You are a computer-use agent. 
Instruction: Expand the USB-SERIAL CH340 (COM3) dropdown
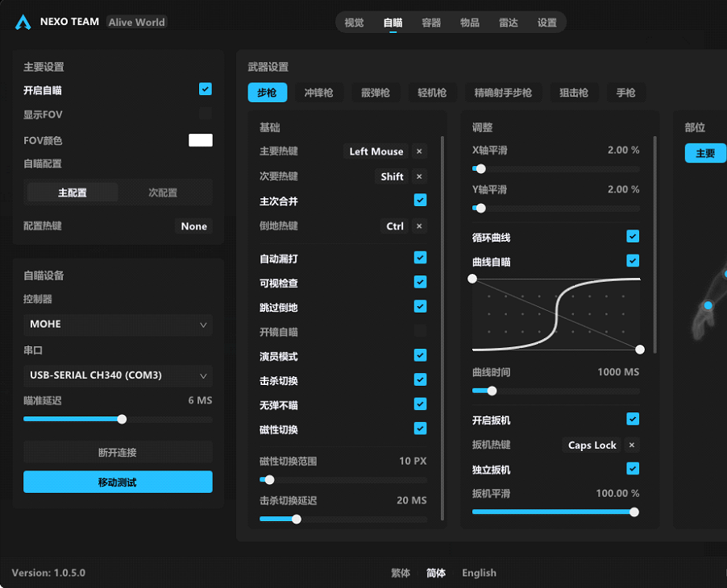tap(118, 375)
